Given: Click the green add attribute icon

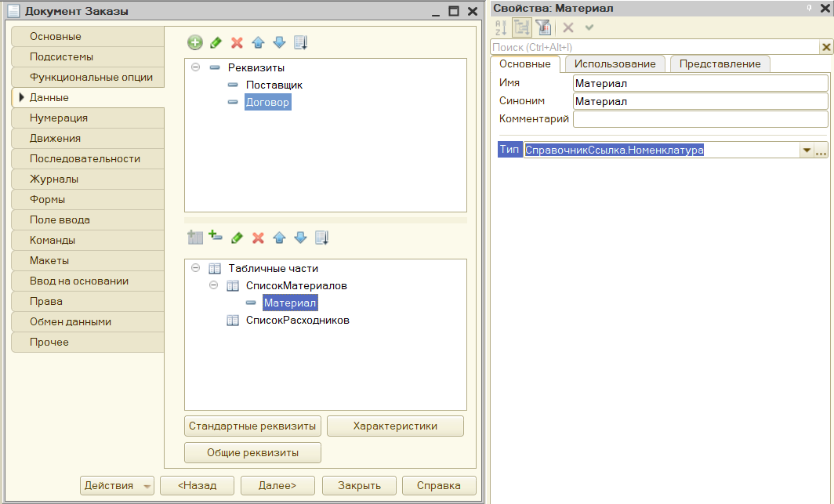Looking at the screenshot, I should click(195, 42).
